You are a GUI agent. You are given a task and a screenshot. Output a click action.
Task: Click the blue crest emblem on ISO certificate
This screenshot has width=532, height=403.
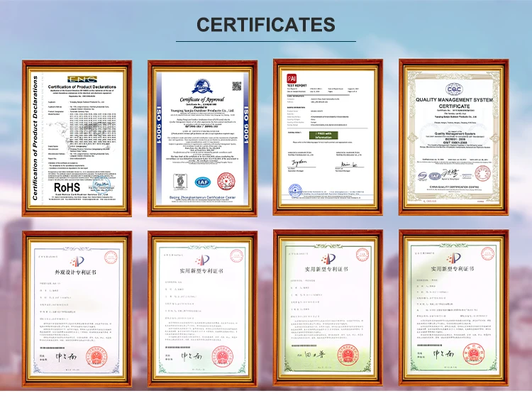pyautogui.click(x=202, y=87)
